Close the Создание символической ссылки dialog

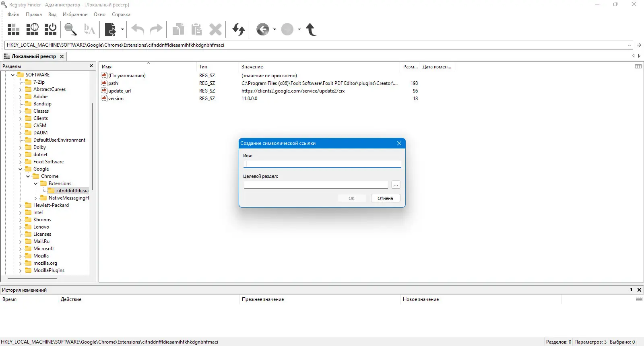coord(399,143)
